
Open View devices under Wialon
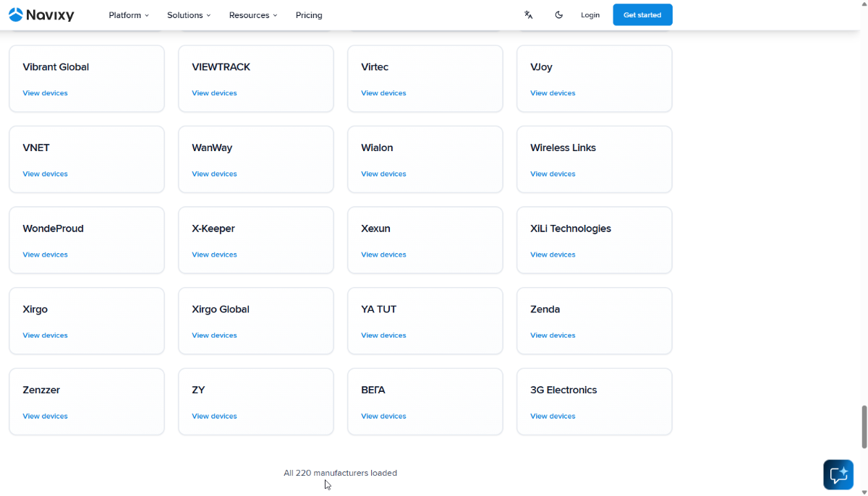click(x=383, y=174)
